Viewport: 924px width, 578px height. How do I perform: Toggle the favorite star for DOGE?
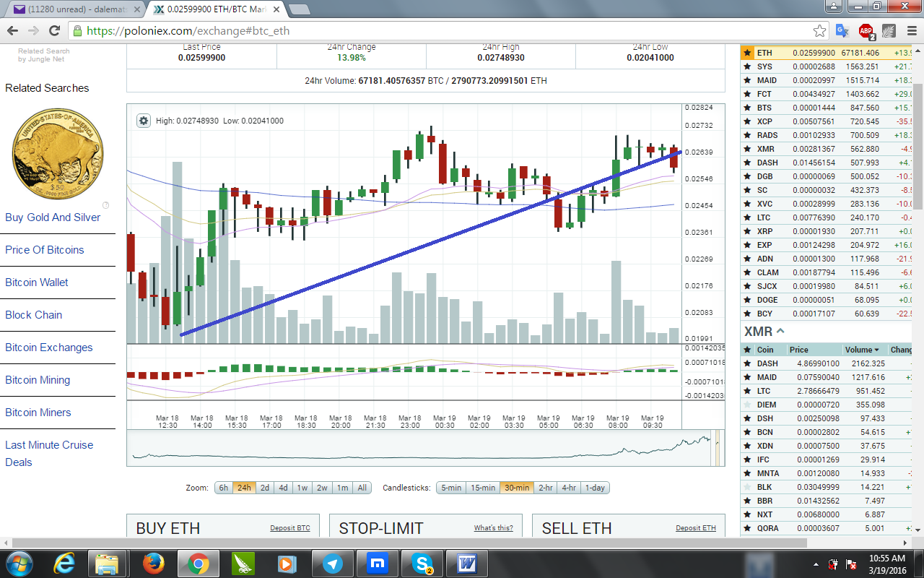(x=748, y=300)
